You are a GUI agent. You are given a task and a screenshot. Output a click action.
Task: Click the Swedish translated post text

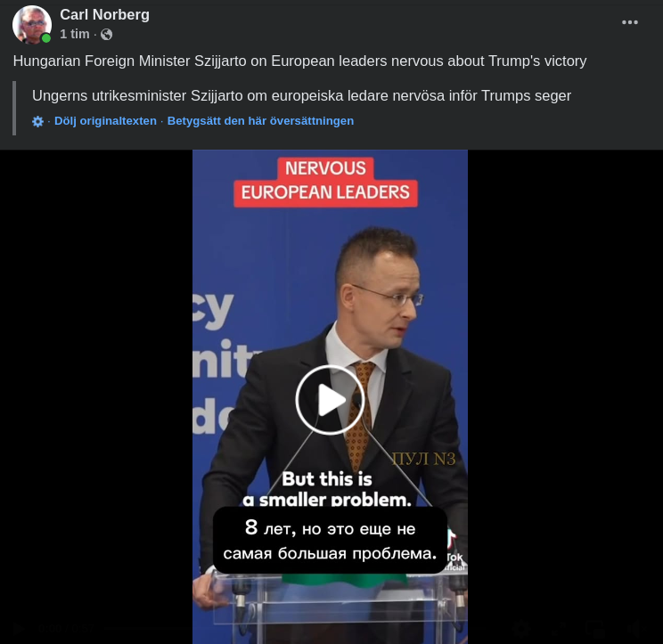click(301, 95)
